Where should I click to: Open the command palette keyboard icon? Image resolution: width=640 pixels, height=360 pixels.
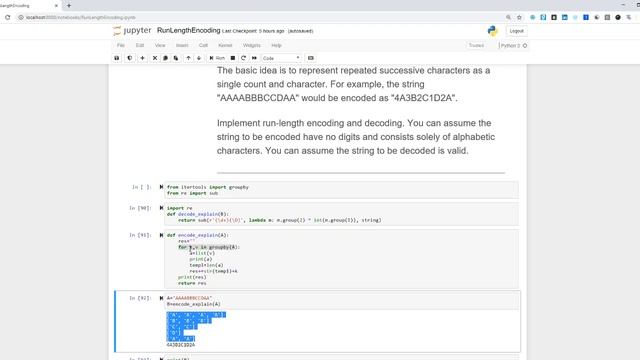click(x=311, y=58)
